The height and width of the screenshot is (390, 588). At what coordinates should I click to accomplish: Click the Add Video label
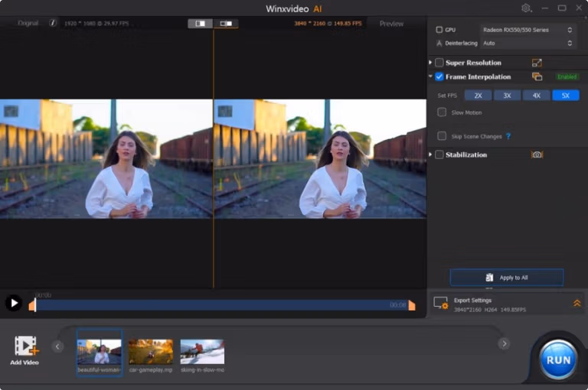[x=24, y=362]
